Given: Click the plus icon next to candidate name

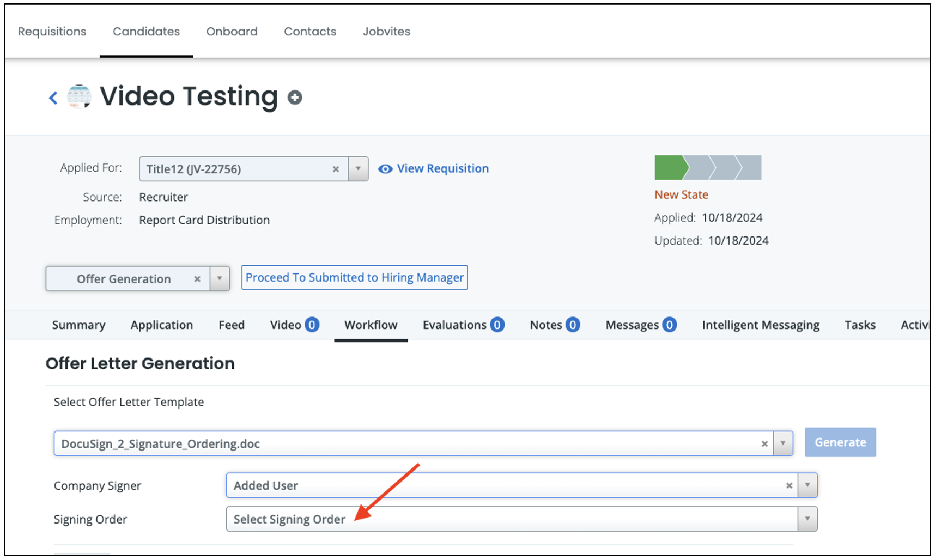Looking at the screenshot, I should click(295, 98).
